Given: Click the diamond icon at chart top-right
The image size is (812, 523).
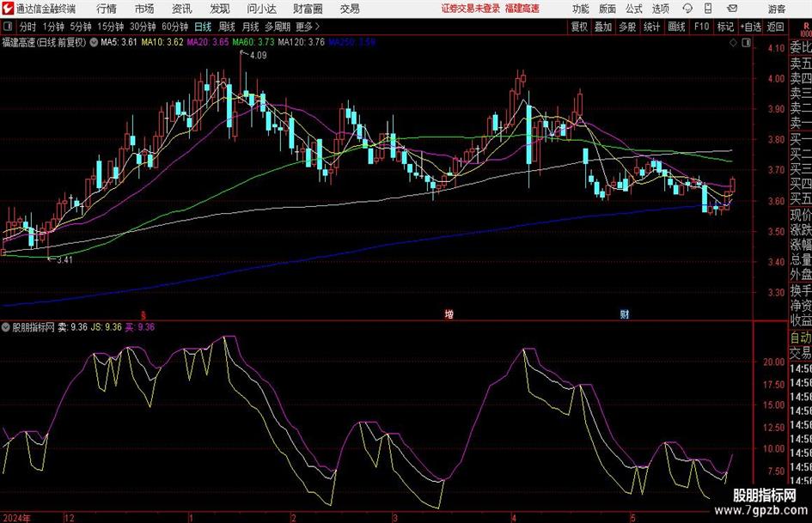Looking at the screenshot, I should coord(733,43).
